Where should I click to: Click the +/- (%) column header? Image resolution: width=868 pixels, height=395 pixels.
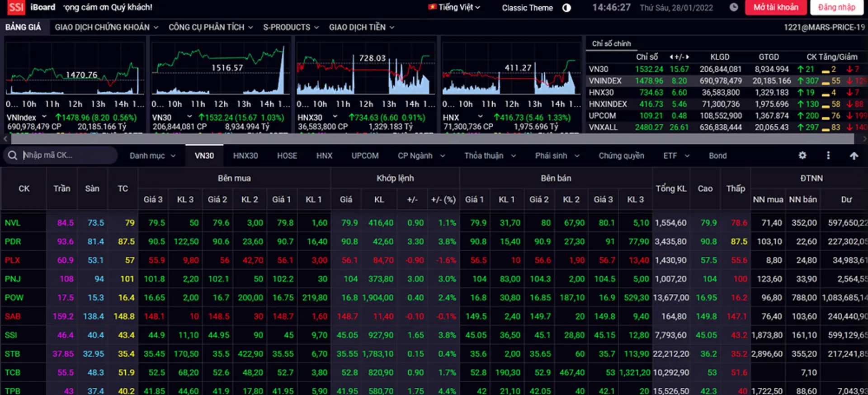point(443,199)
